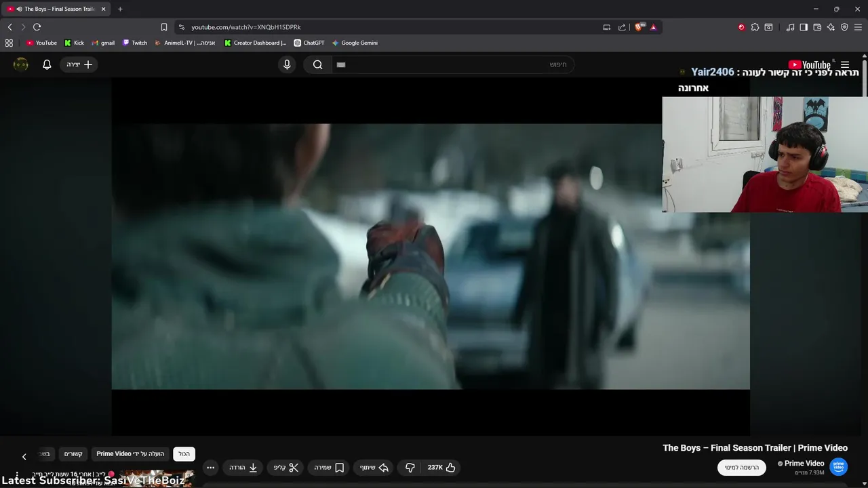Open the YouTube account avatar menu

[x=21, y=64]
